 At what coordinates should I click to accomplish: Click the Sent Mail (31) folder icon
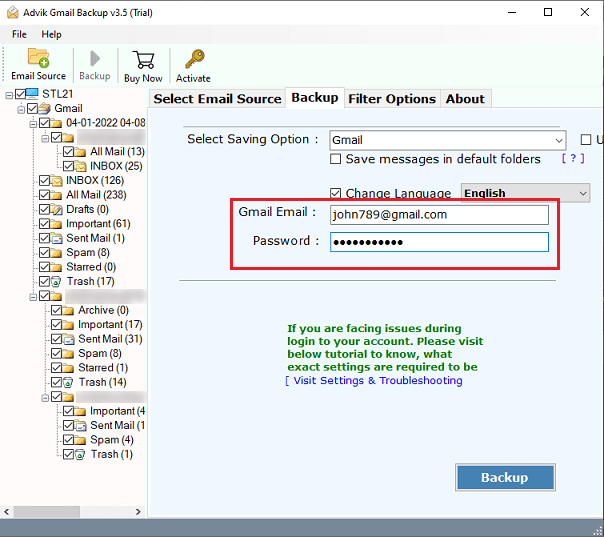pyautogui.click(x=68, y=339)
